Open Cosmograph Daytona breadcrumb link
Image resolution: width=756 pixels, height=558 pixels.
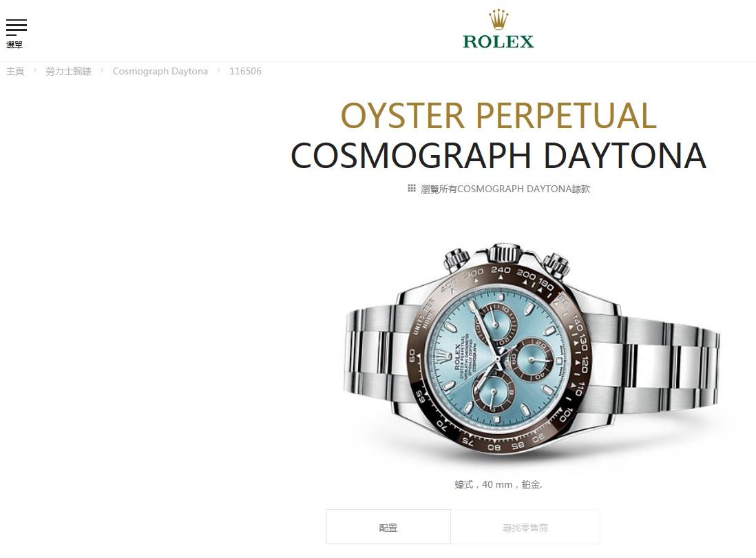pyautogui.click(x=160, y=72)
